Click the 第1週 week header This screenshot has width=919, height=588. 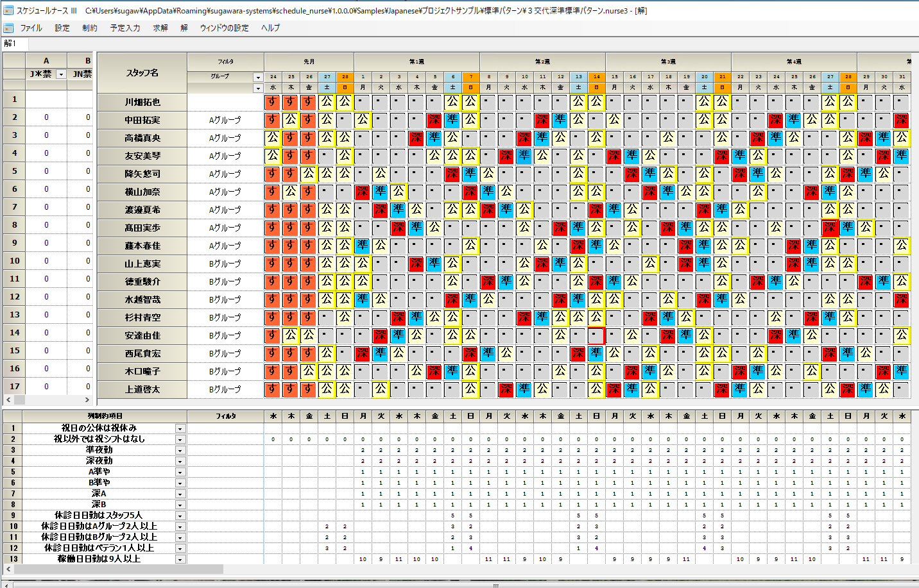click(x=417, y=62)
